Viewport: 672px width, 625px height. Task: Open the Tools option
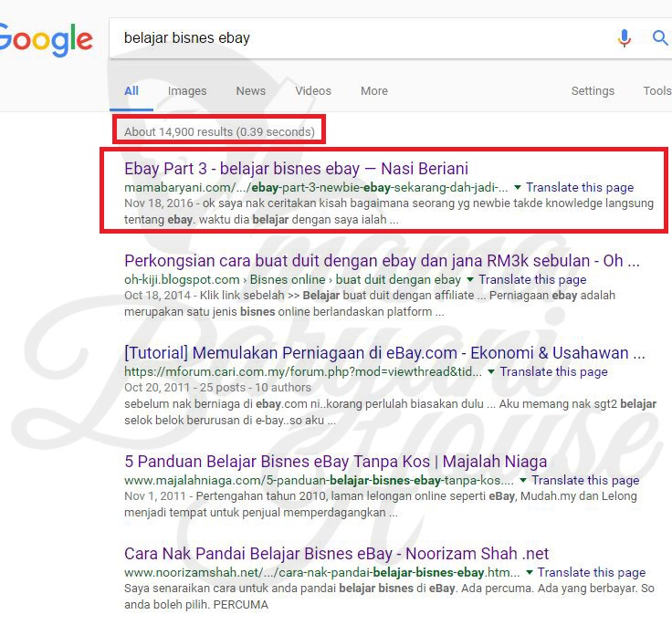click(x=657, y=91)
